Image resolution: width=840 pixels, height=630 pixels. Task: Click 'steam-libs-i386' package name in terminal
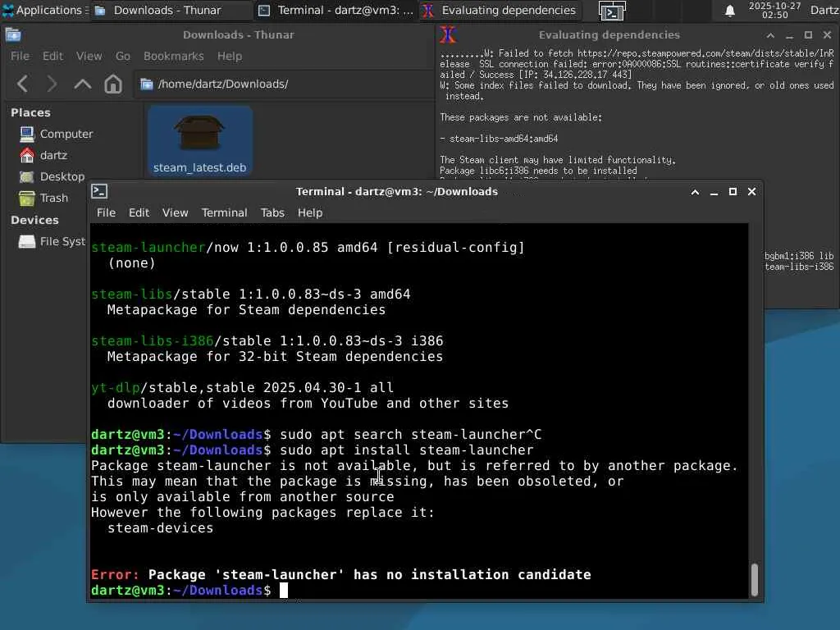coord(152,341)
